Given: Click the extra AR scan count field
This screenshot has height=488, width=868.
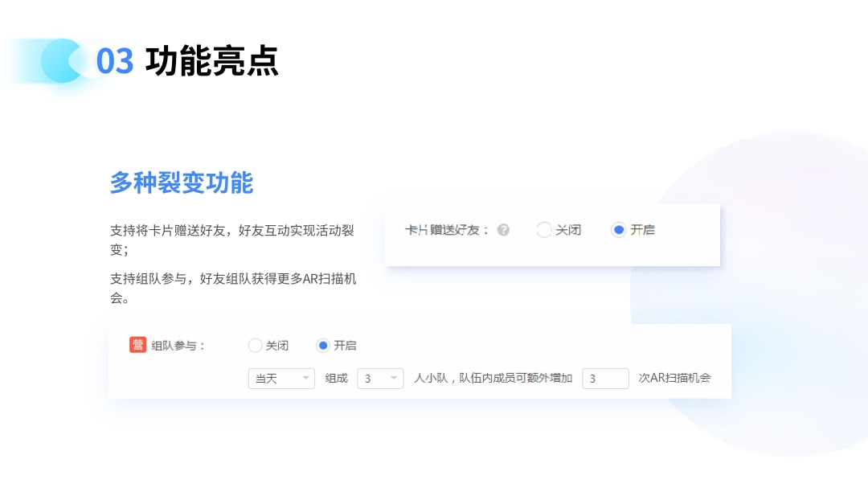Looking at the screenshot, I should coord(605,379).
